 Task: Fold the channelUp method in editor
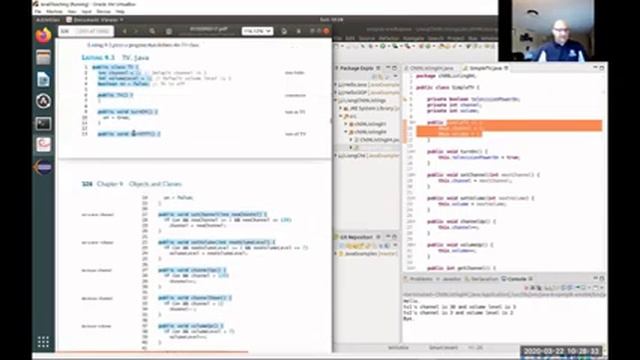pyautogui.click(x=413, y=222)
